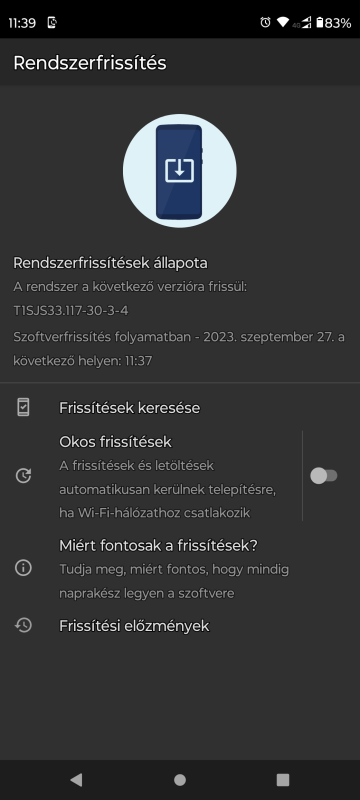The image size is (360, 800).
Task: Tap the screen-cast notification icon
Action: (x=52, y=22)
